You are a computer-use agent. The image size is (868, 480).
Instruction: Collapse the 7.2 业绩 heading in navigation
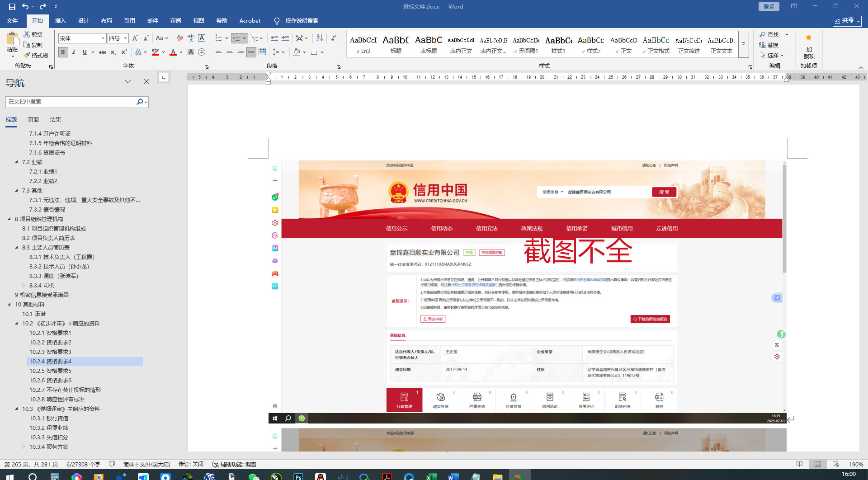click(x=17, y=162)
